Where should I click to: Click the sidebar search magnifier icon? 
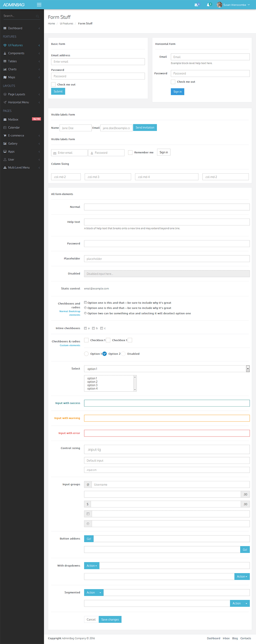(x=37, y=16)
